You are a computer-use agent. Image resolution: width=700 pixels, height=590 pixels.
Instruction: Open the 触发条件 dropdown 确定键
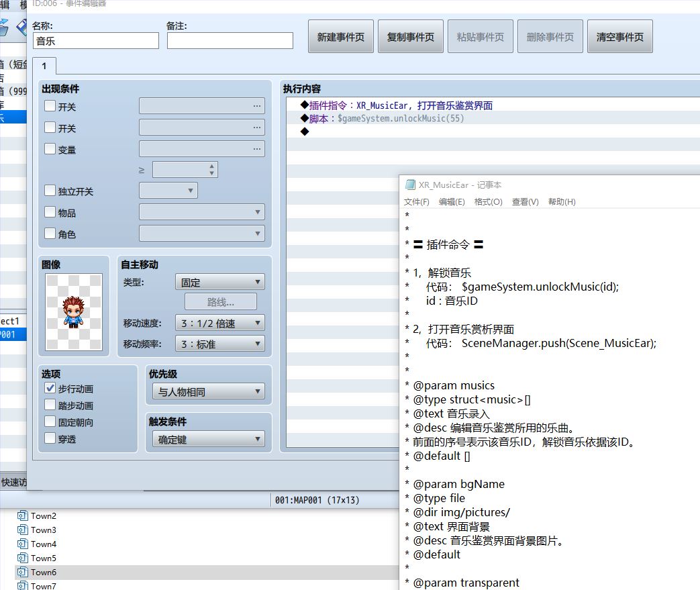[x=209, y=440]
